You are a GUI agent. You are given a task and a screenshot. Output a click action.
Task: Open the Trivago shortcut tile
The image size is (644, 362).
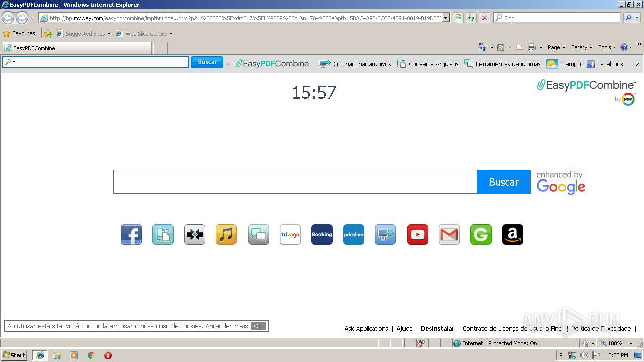click(290, 235)
